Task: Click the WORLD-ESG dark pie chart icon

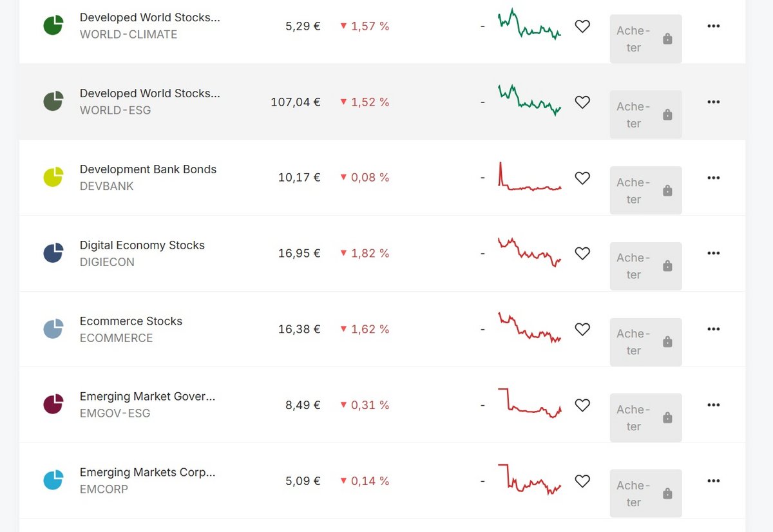Action: 53,101
